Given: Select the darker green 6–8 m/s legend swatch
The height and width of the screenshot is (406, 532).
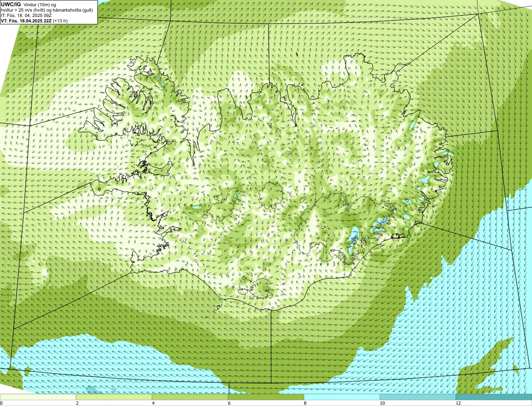Looking at the screenshot, I should (266, 397).
